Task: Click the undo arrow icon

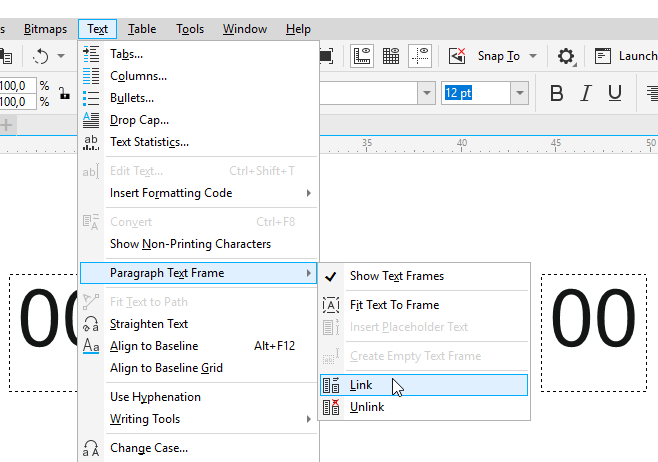Action: point(41,56)
